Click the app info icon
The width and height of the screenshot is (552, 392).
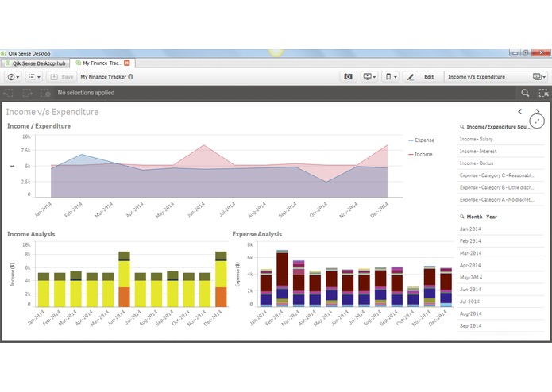(130, 77)
